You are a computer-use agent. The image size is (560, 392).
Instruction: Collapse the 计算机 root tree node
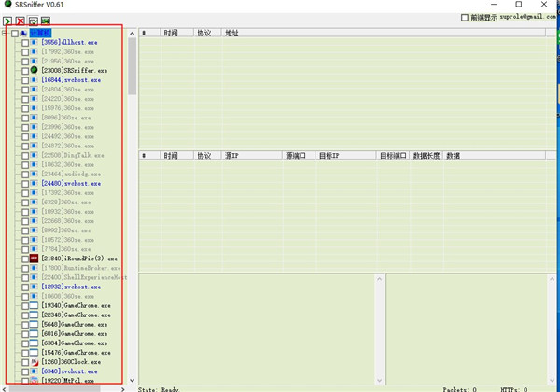click(x=5, y=34)
